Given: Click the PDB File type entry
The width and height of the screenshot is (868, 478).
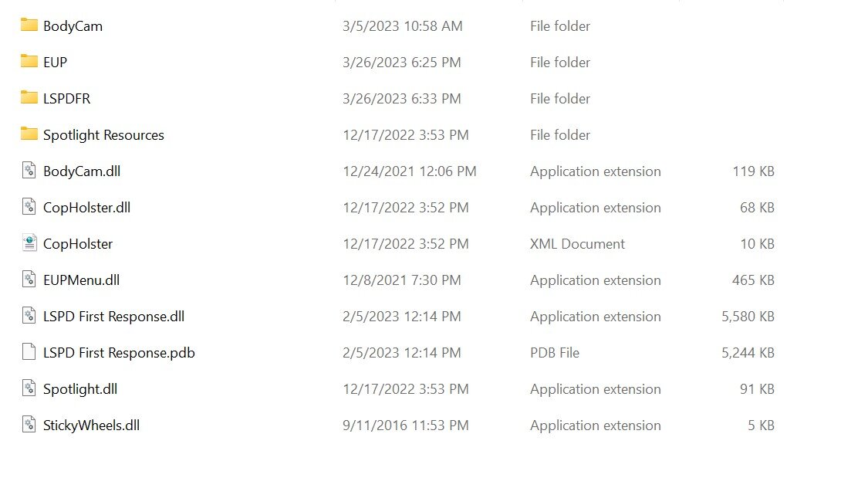Looking at the screenshot, I should click(554, 353).
